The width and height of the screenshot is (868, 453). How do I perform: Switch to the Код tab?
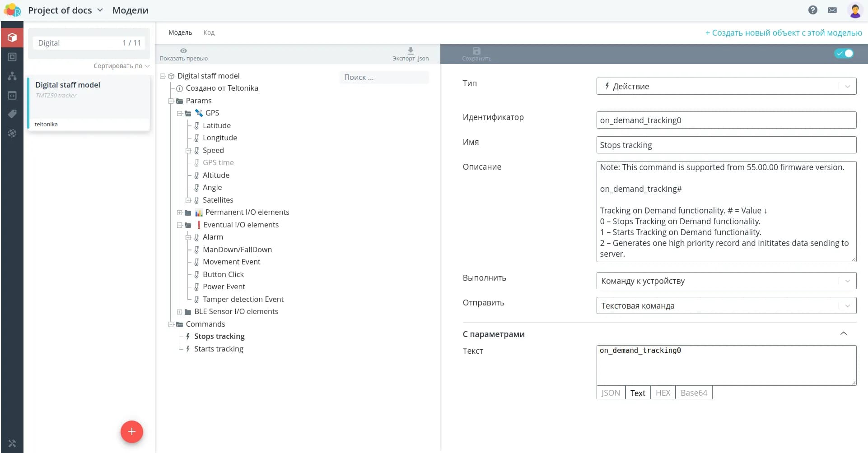click(x=209, y=32)
